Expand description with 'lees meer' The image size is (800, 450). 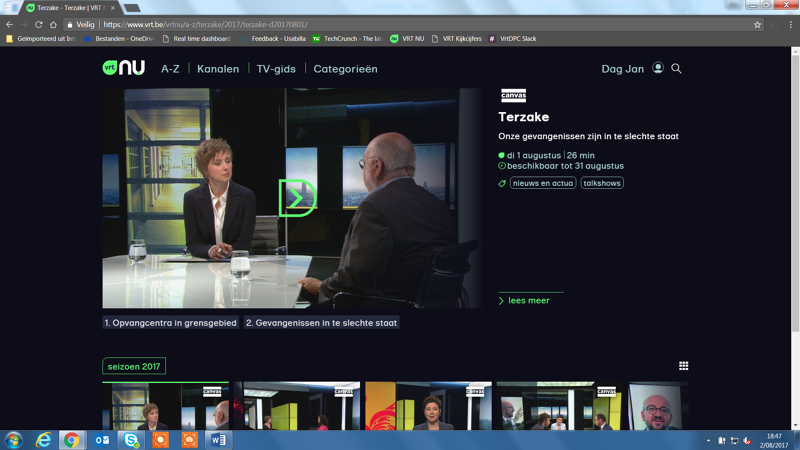(525, 300)
